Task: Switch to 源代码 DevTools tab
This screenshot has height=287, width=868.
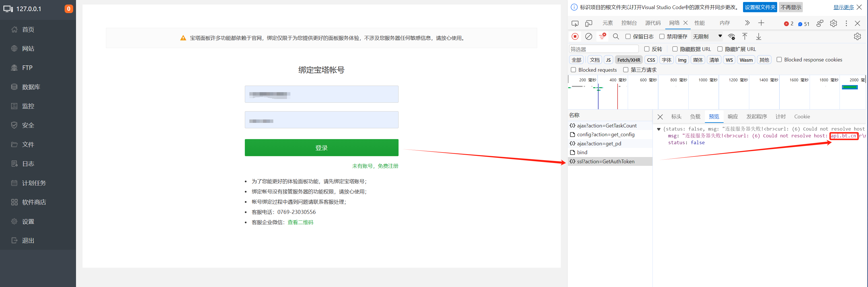Action: 653,23
